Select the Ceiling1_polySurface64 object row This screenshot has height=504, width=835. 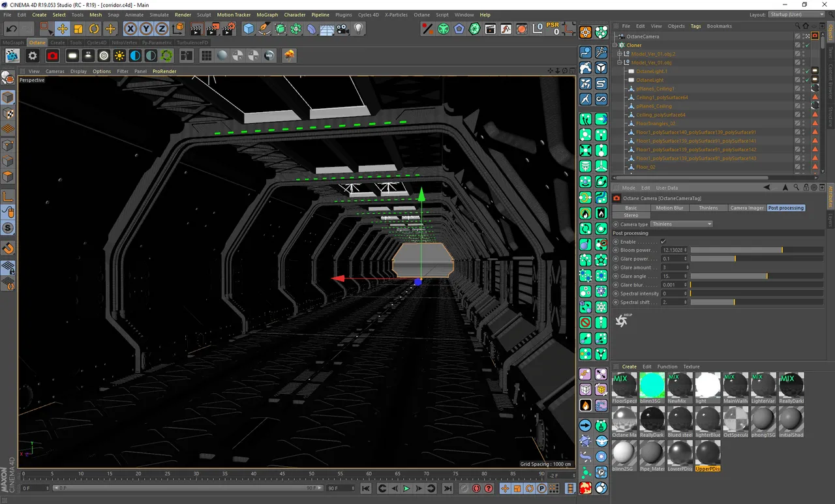coord(661,98)
